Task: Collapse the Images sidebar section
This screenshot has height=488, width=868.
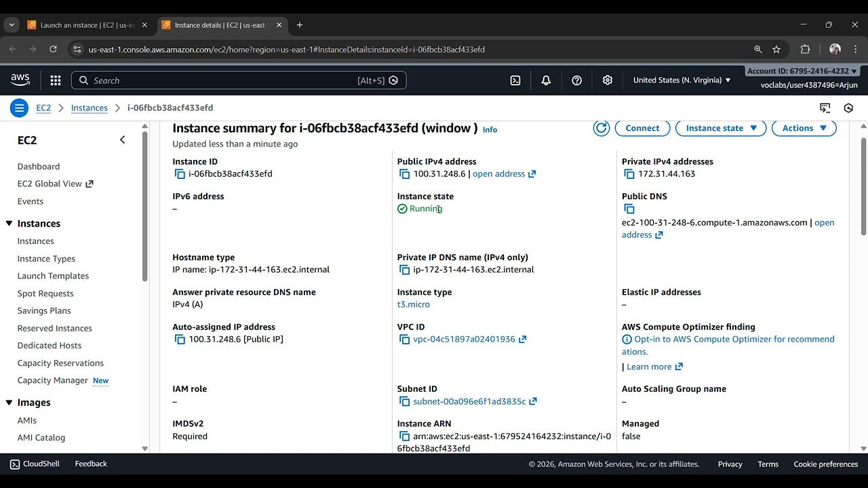Action: (9, 403)
